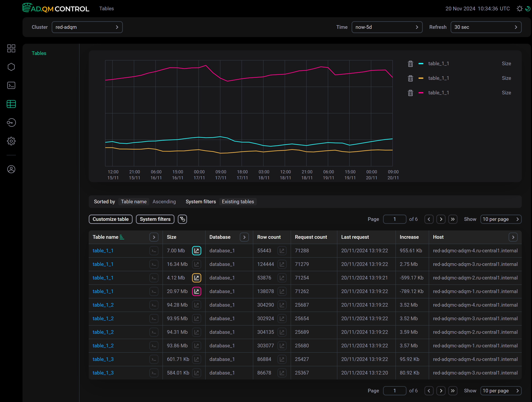Click the Customize table button
This screenshot has width=532, height=402.
pyautogui.click(x=110, y=219)
